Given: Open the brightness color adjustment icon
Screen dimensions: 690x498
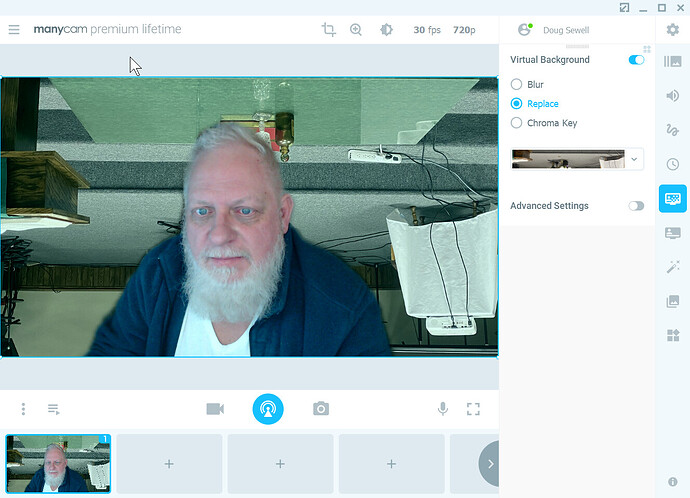Looking at the screenshot, I should (386, 29).
